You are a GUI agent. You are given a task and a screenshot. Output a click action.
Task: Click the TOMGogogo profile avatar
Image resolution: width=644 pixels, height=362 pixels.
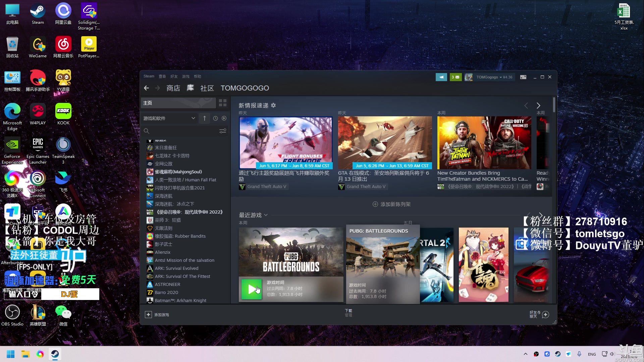tap(469, 77)
